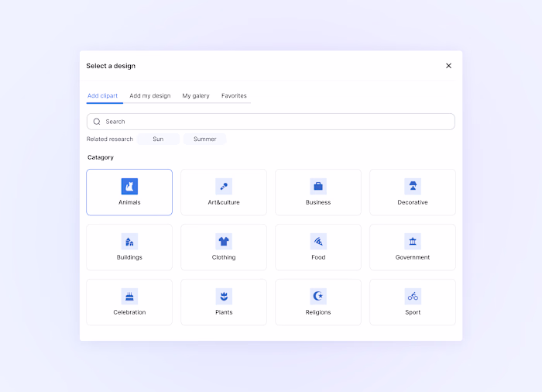
Task: Focus the Search input field
Action: coord(271,122)
